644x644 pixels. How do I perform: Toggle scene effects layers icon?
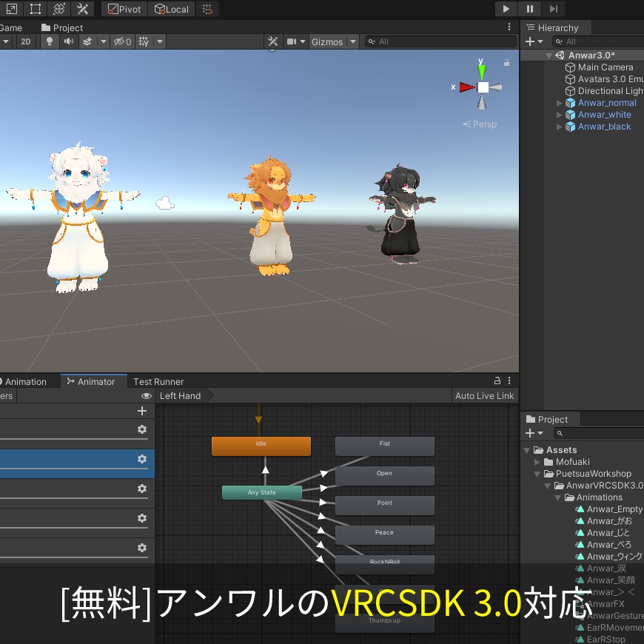[87, 41]
